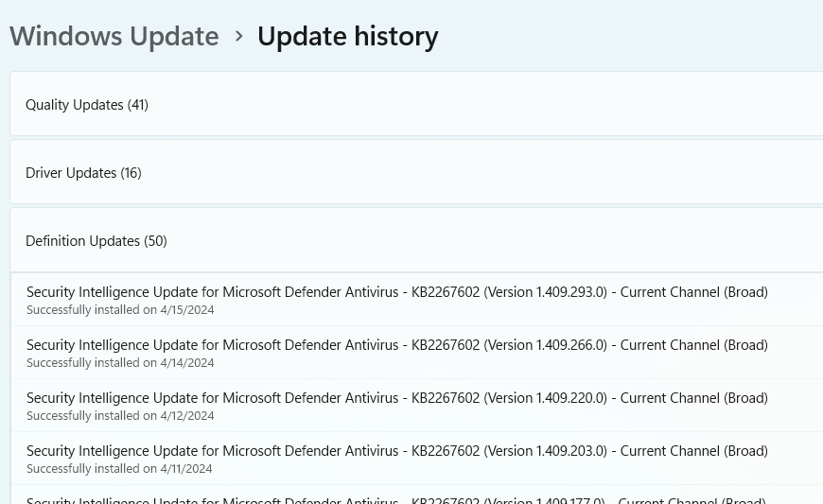Screen dimensions: 823x504
Task: Collapse the Definition Updates (50) section
Action: (416, 240)
